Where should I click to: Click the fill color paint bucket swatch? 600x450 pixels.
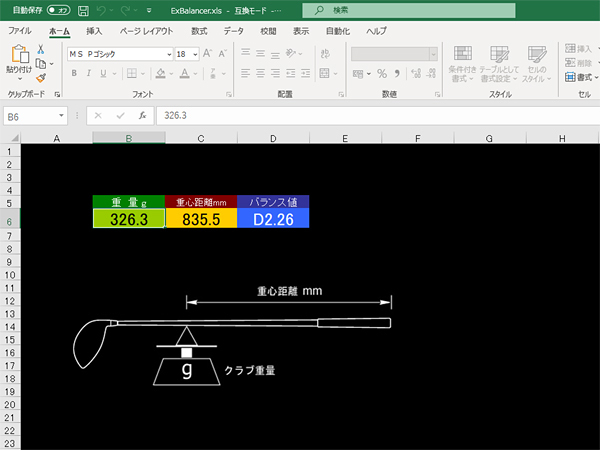coord(159,73)
